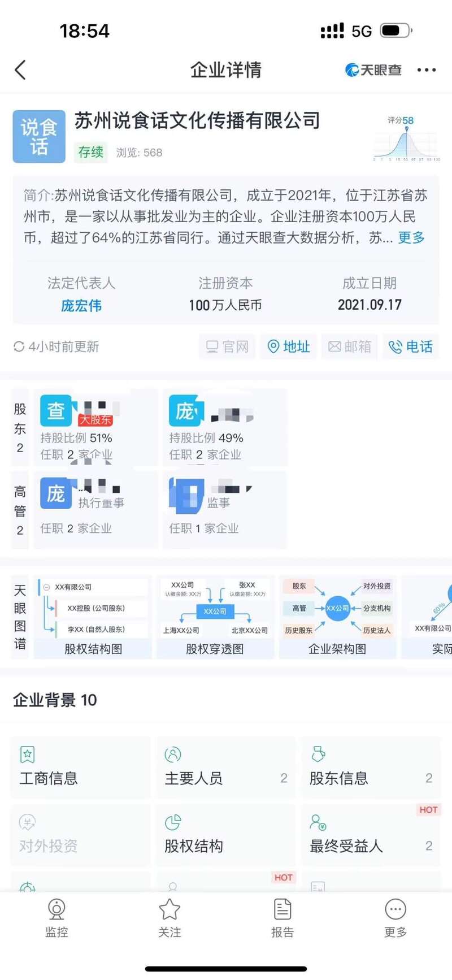Tap the 注册资本 100万人民币 value
Image resolution: width=452 pixels, height=980 pixels.
(x=225, y=305)
